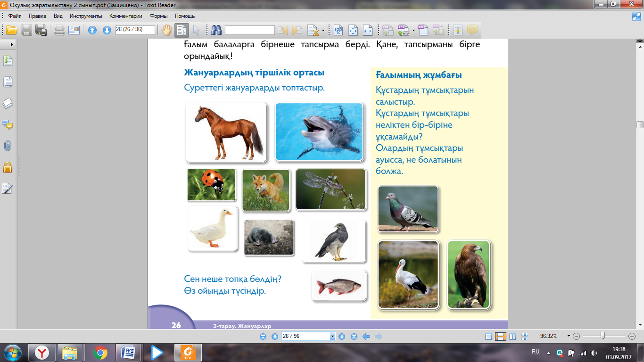Go to next page with toolbar down arrow
Viewport: 644px width, 362px height.
click(107, 30)
